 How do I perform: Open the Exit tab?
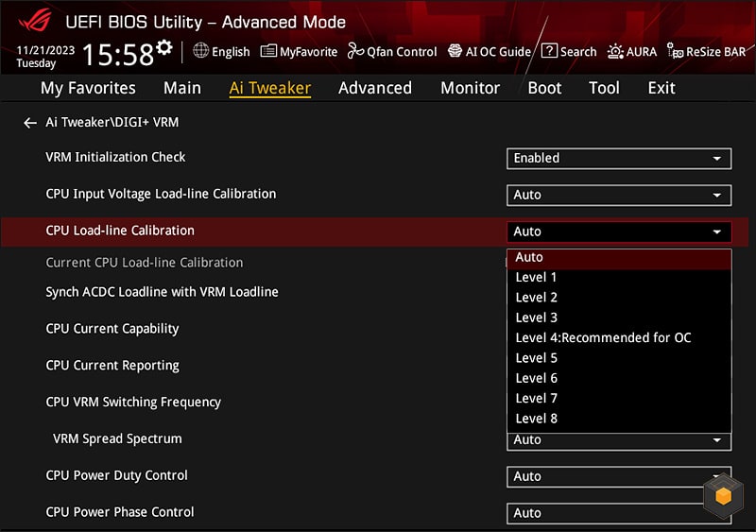click(x=661, y=88)
